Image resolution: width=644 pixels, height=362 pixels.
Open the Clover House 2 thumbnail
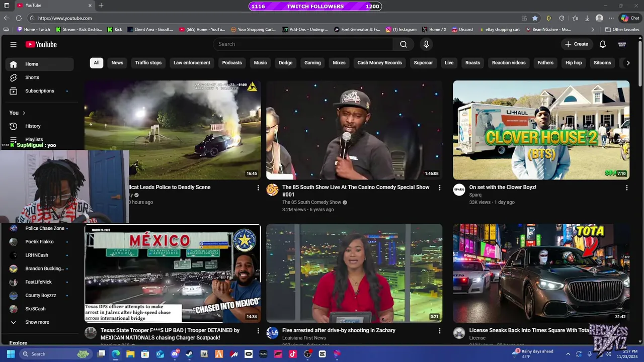tap(541, 130)
